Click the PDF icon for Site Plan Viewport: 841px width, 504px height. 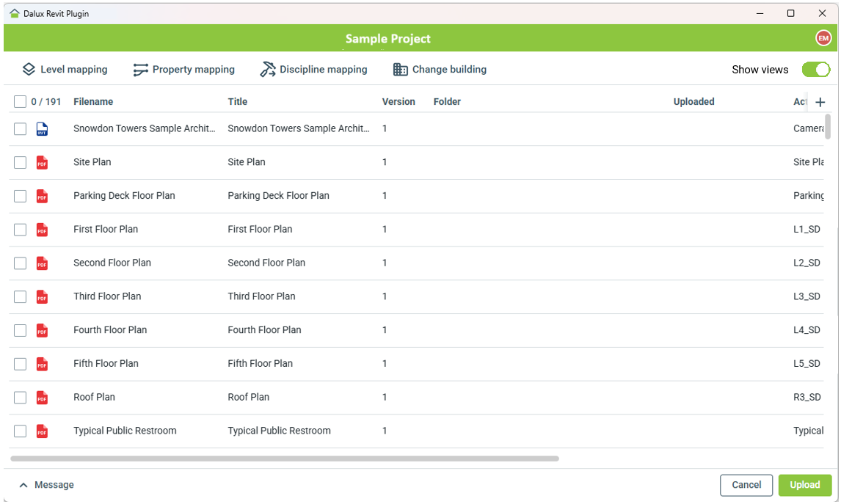(42, 162)
